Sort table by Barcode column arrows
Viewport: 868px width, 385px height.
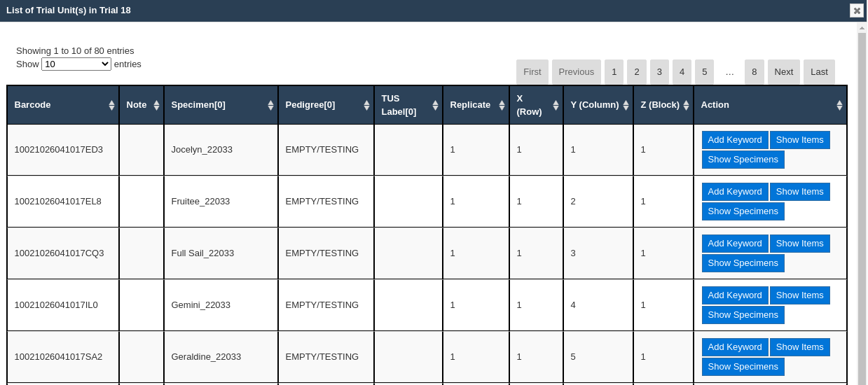click(x=111, y=105)
